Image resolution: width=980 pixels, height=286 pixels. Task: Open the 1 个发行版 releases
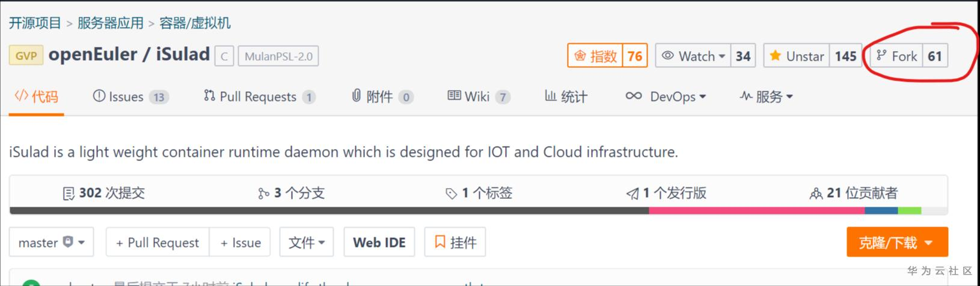click(666, 193)
